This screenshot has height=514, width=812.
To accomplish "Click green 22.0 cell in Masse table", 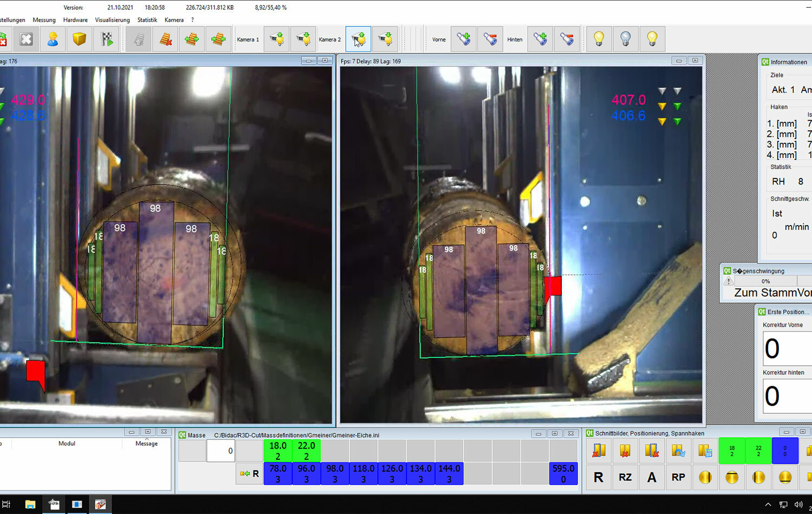I will coord(306,451).
